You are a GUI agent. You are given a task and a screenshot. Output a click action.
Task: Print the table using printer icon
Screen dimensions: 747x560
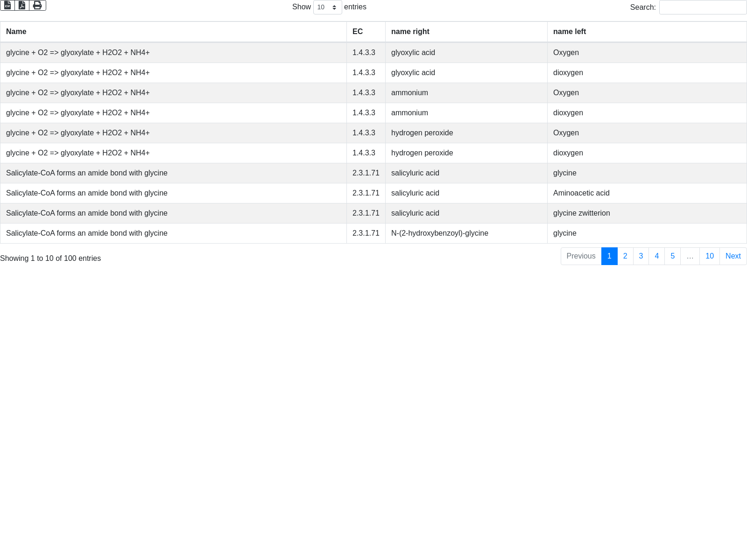pos(37,5)
